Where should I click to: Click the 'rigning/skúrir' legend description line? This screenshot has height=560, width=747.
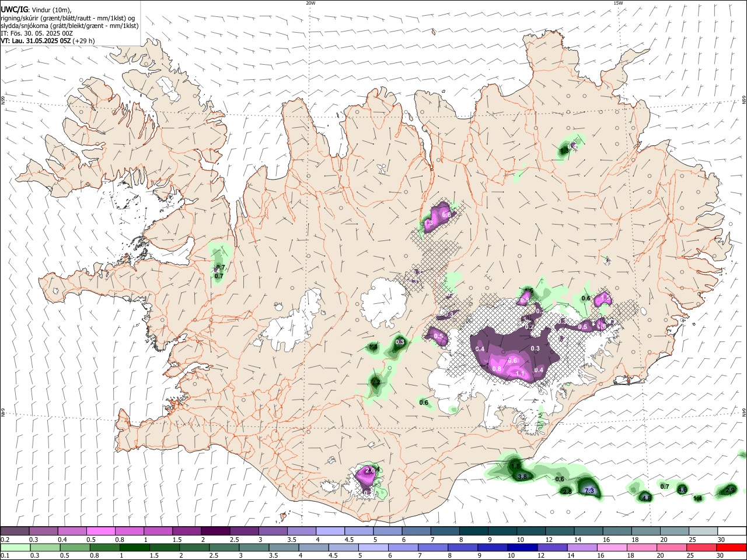tap(68, 18)
